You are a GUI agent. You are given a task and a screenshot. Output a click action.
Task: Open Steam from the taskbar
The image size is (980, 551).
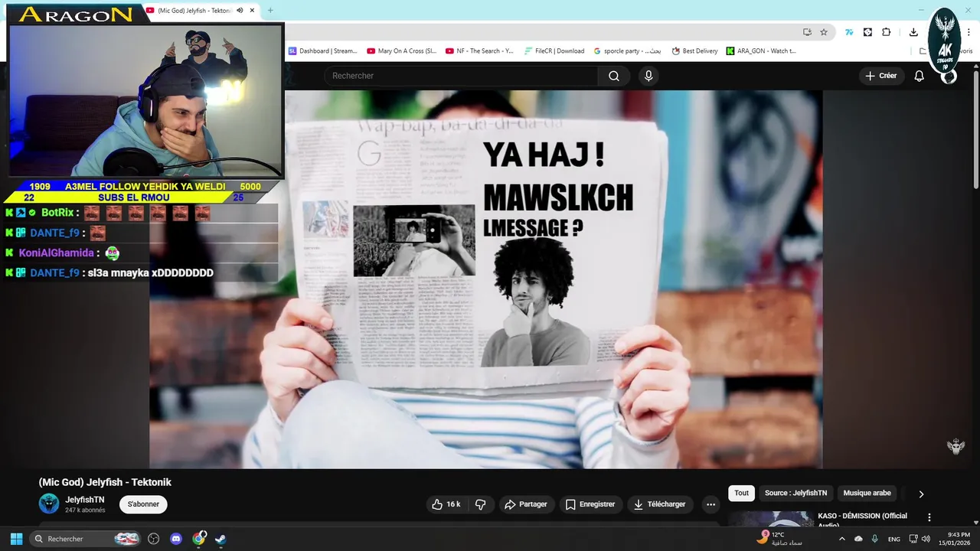pos(220,539)
